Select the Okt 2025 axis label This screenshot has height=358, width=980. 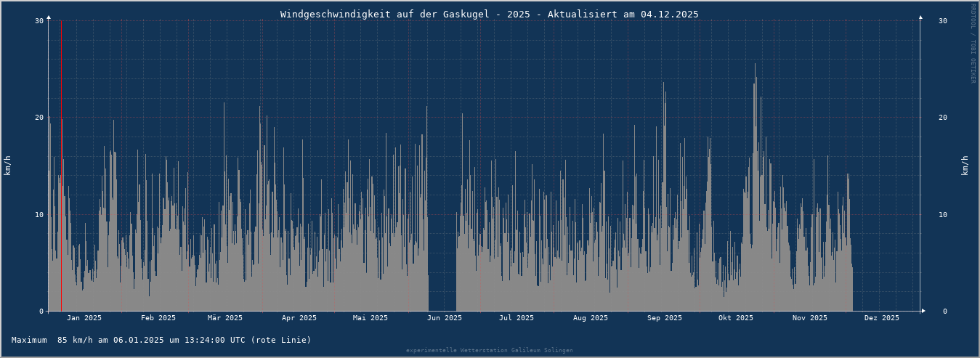click(x=735, y=318)
